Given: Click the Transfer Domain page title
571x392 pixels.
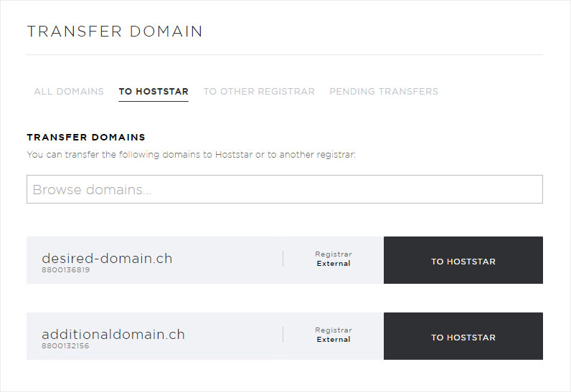Looking at the screenshot, I should [115, 32].
